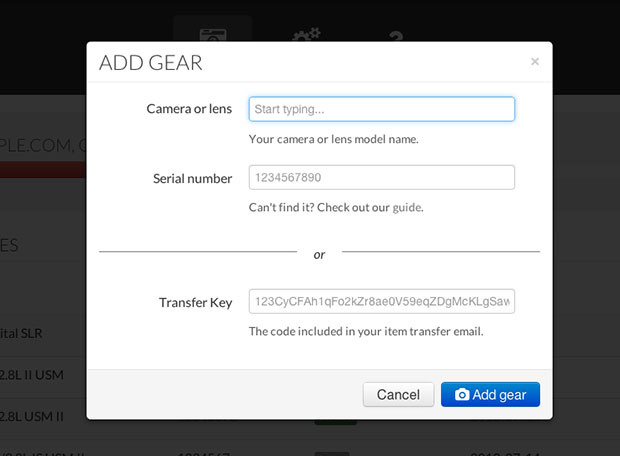The image size is (620, 456).
Task: Click the 'Camera or lens' label
Action: pyautogui.click(x=189, y=109)
